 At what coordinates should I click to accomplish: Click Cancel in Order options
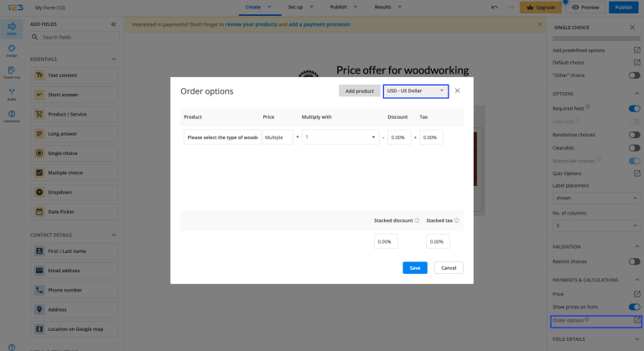[449, 268]
